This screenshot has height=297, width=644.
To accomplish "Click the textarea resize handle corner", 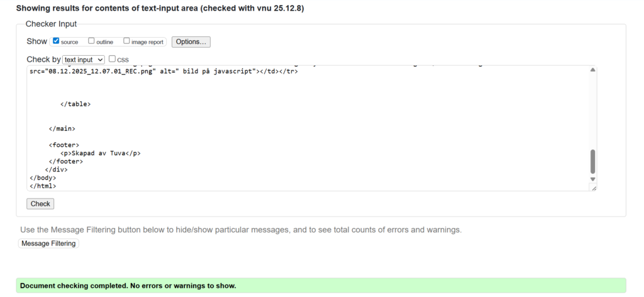I will (x=593, y=188).
